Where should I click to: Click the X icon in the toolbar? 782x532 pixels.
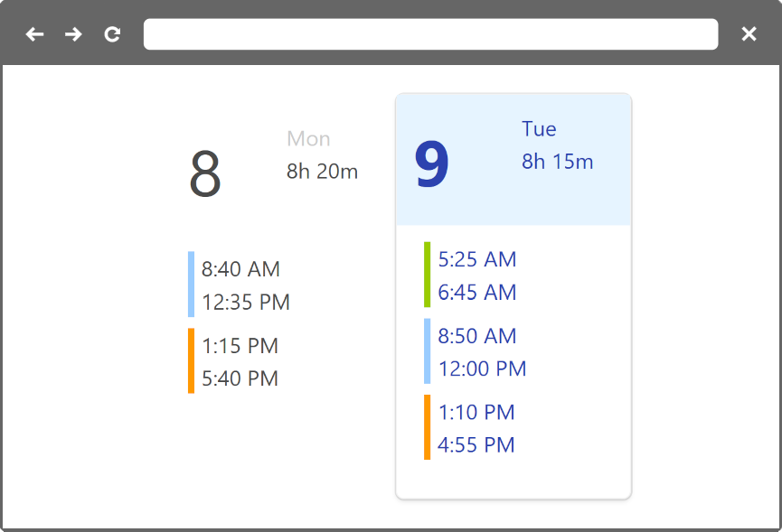click(749, 33)
